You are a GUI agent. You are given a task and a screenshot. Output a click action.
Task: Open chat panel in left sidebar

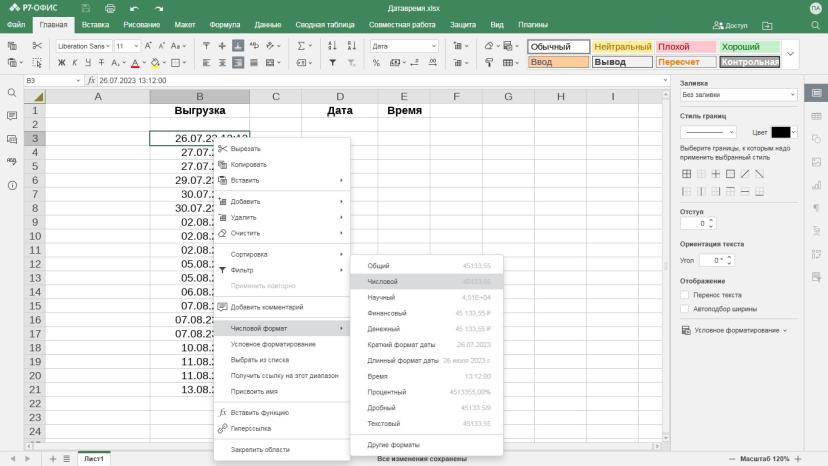click(12, 139)
